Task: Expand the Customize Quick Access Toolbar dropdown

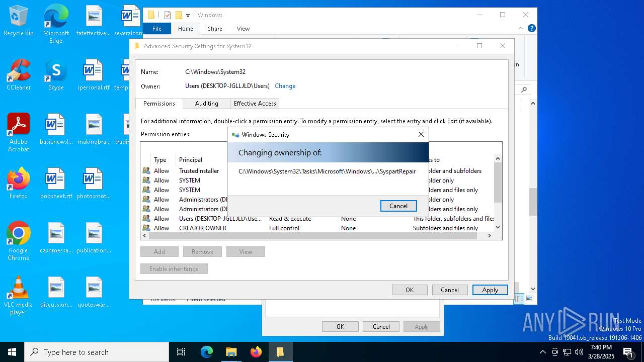Action: click(188, 16)
